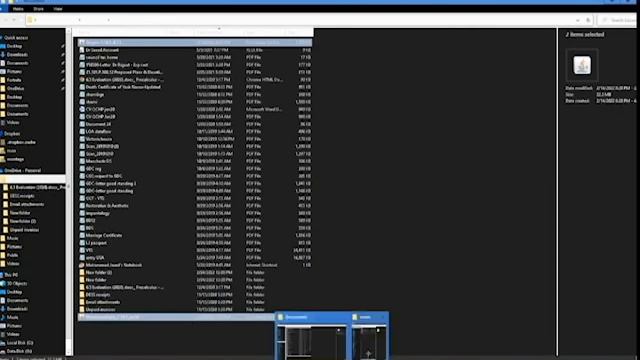
Task: Select Data Disk (D:) in sidebar
Action: coord(19,351)
